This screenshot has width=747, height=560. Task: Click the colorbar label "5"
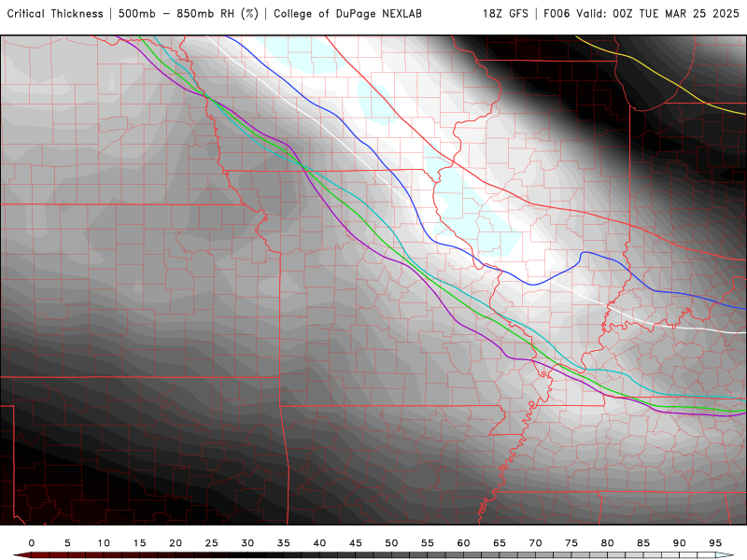pyautogui.click(x=67, y=543)
